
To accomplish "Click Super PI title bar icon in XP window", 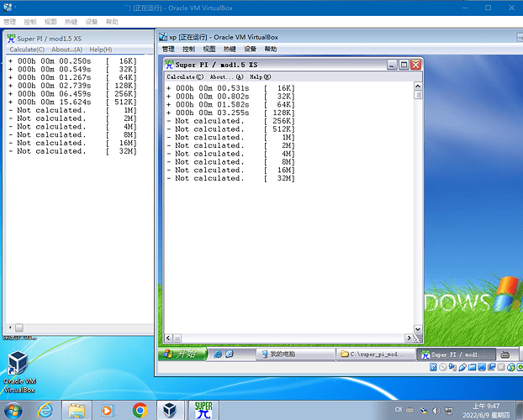I will pos(170,65).
